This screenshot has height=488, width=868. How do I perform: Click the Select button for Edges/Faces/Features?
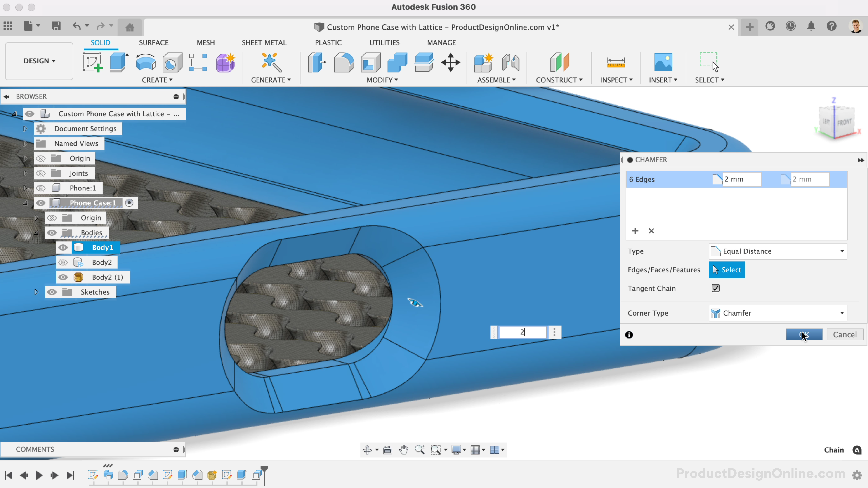point(727,270)
